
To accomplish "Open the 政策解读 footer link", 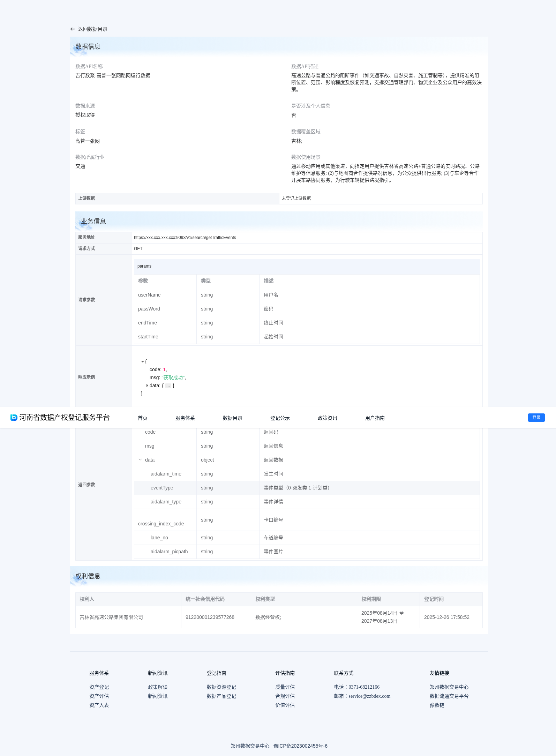I will tap(158, 687).
